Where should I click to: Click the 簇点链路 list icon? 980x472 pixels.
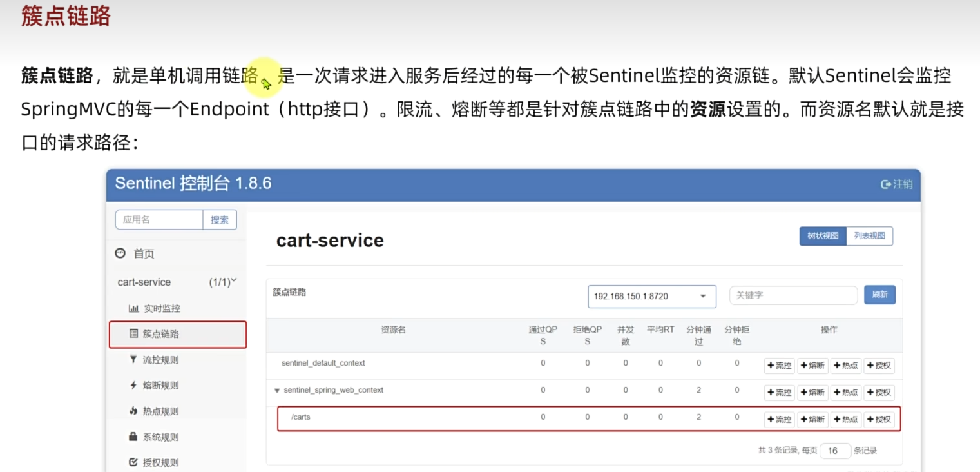point(133,333)
